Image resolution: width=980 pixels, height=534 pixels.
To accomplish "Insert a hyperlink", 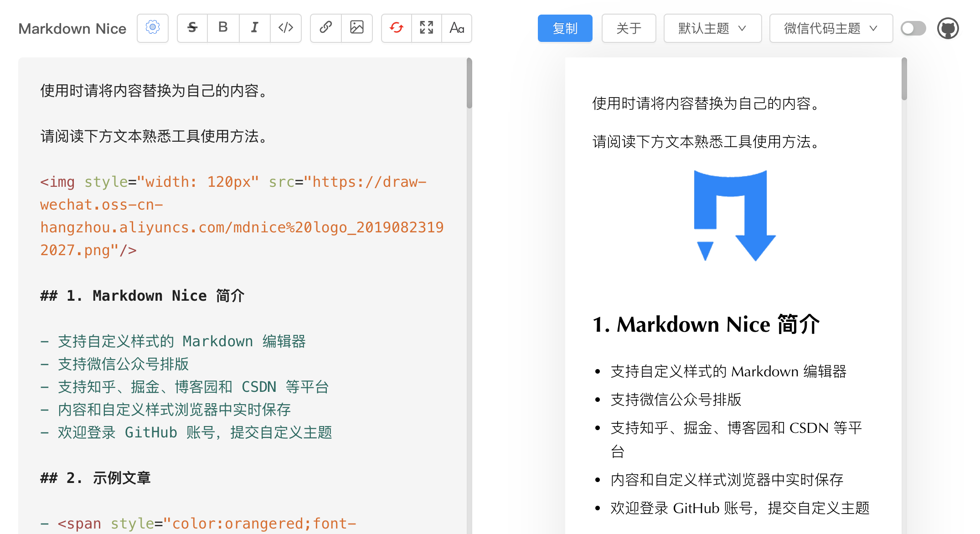I will tap(325, 28).
